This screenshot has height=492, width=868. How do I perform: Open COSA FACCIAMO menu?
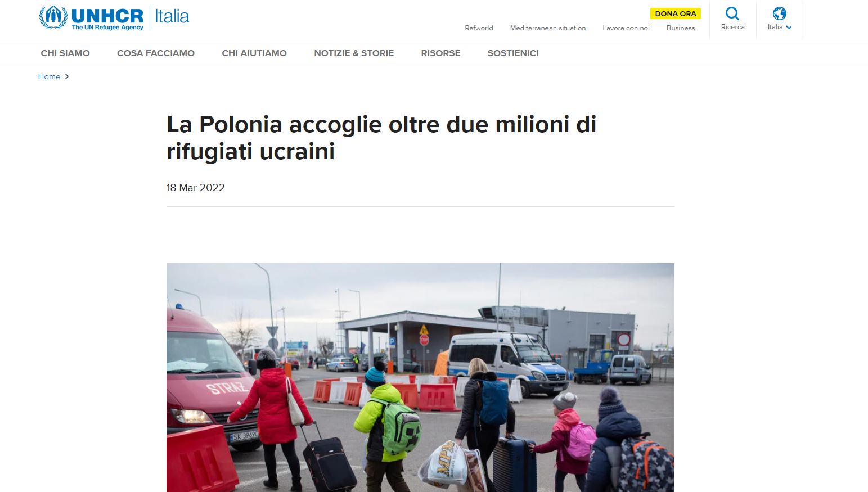click(x=156, y=53)
